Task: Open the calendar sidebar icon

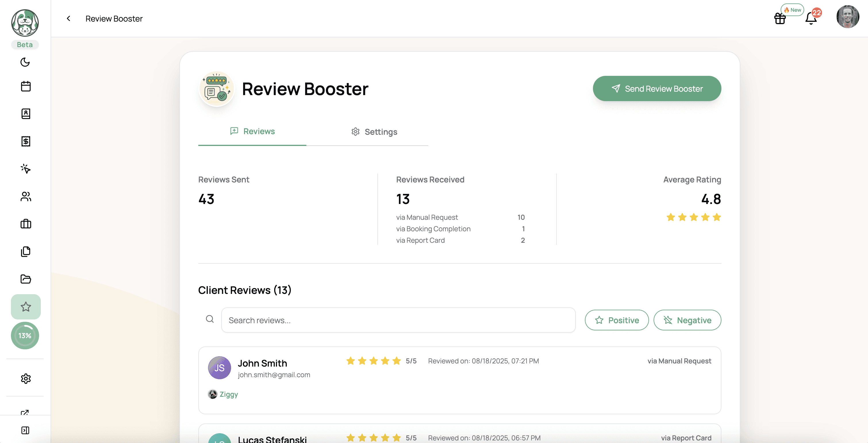Action: coord(26,86)
